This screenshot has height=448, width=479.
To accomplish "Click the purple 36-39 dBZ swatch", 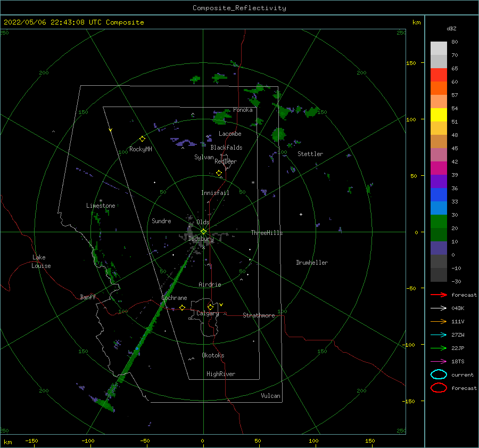I will (x=439, y=182).
